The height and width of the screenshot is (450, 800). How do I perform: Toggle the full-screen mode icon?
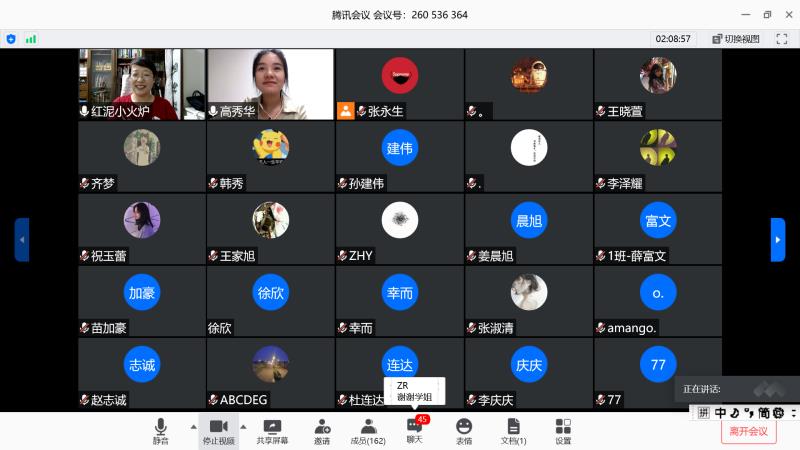tap(783, 39)
